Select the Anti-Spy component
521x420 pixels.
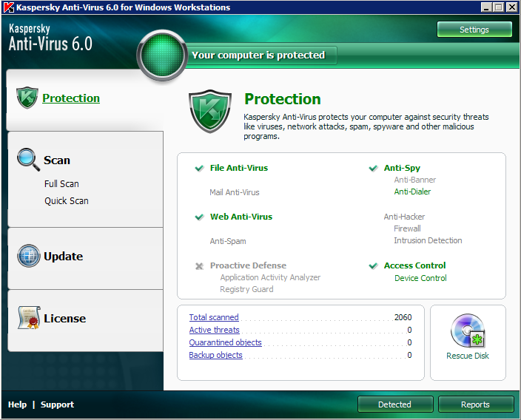point(402,168)
